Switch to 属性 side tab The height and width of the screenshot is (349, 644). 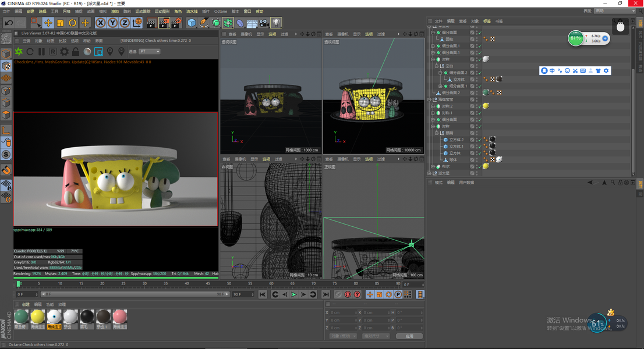click(640, 184)
